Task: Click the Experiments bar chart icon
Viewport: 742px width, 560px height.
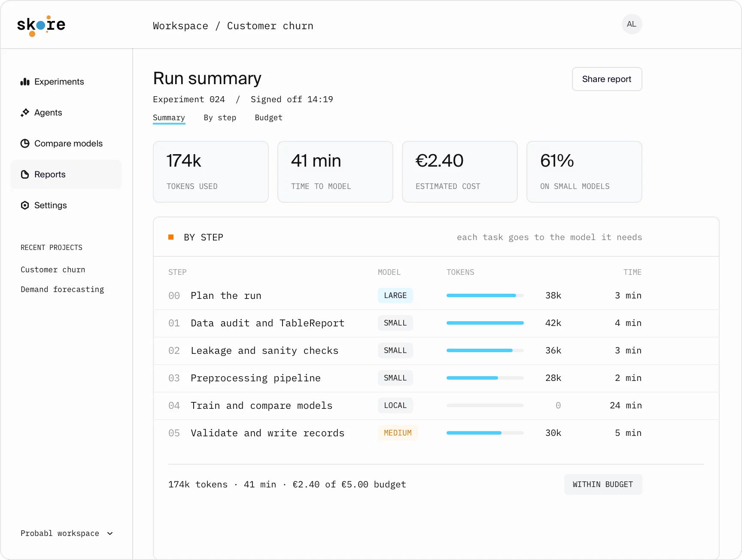Action: point(25,82)
